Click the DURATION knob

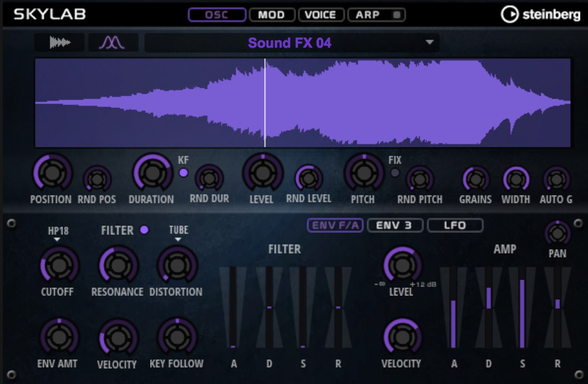152,173
